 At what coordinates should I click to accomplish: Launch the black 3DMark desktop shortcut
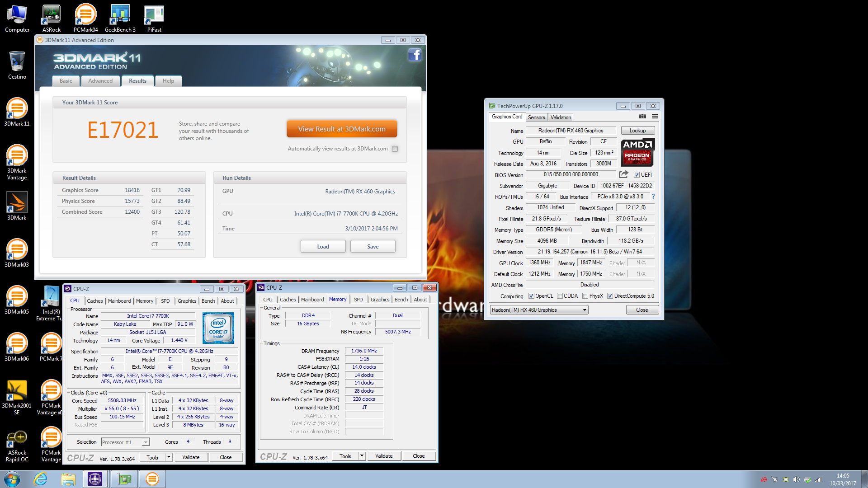(x=17, y=206)
